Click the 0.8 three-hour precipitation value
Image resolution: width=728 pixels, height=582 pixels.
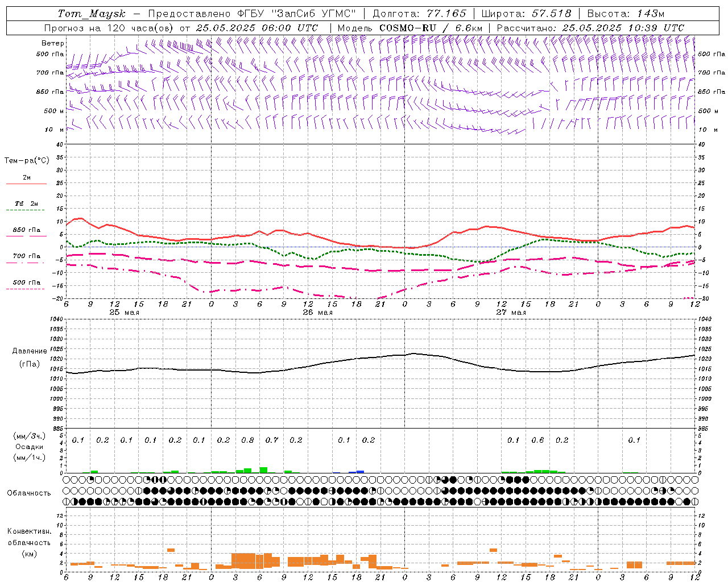pos(247,440)
